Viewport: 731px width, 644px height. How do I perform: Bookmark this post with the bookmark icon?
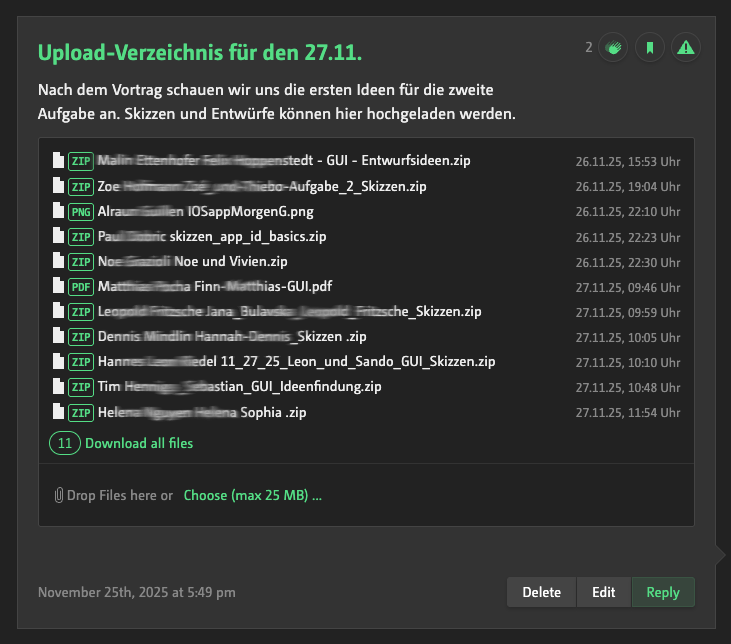click(649, 48)
